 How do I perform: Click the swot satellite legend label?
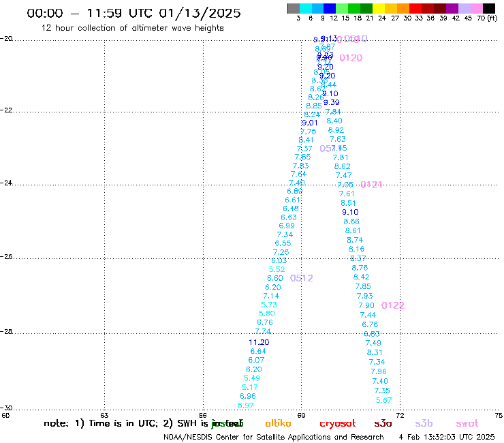pos(467,423)
